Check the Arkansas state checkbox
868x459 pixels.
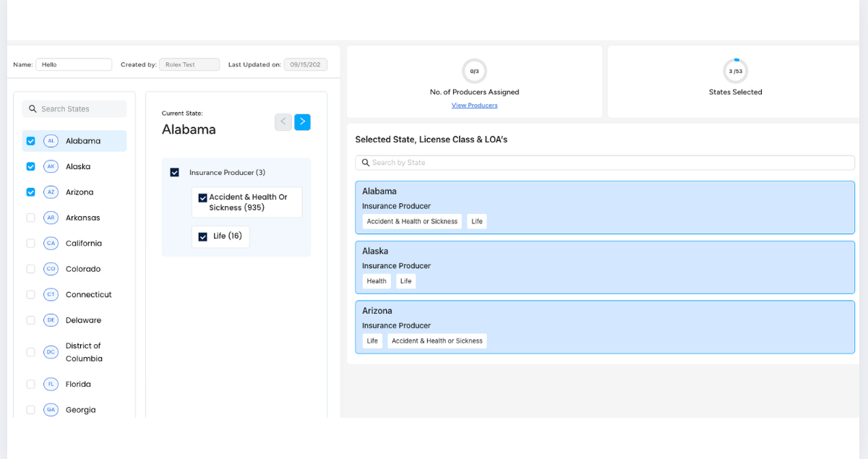pyautogui.click(x=30, y=218)
